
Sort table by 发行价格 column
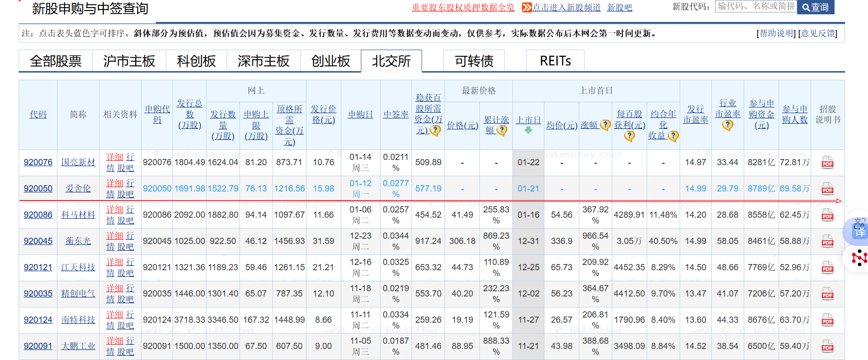click(324, 115)
